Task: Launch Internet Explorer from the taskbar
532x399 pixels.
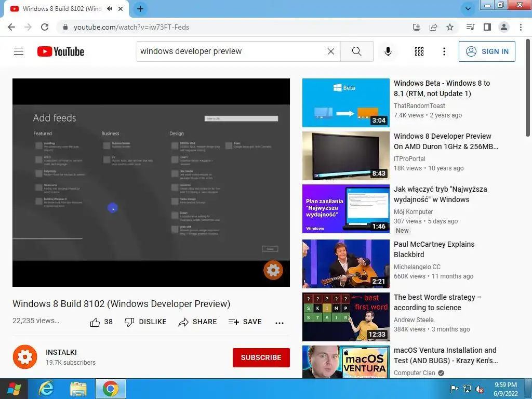Action: (x=46, y=389)
